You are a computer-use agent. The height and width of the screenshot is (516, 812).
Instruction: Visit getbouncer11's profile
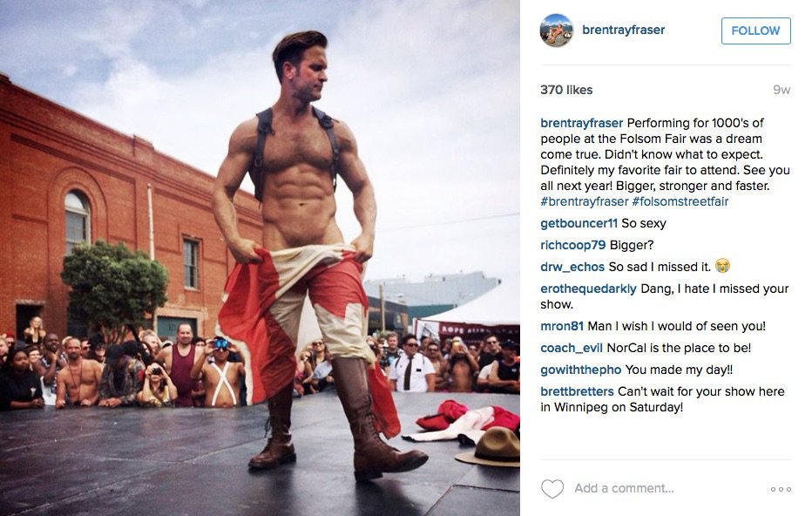pyautogui.click(x=579, y=223)
